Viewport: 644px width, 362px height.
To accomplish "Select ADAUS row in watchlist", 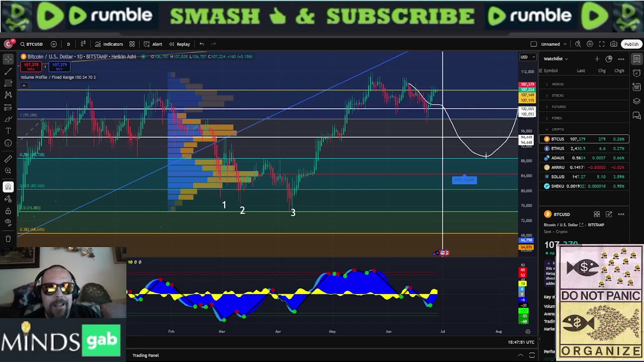I will point(584,158).
